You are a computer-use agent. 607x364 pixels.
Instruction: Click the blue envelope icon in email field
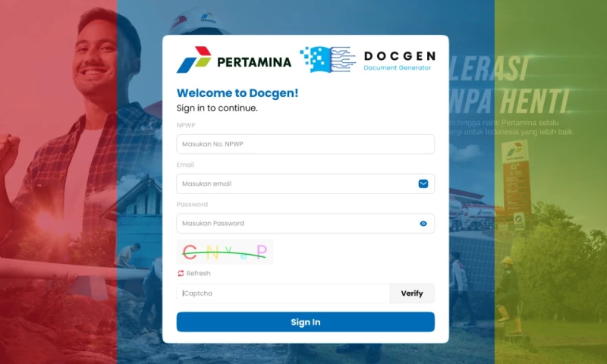click(423, 184)
